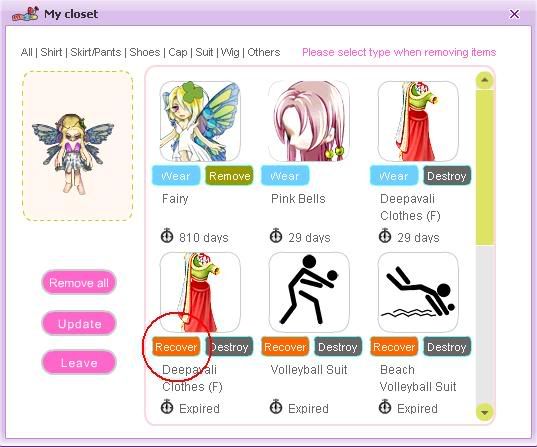Remove the Fairy outfit
537x448 pixels.
pos(229,176)
